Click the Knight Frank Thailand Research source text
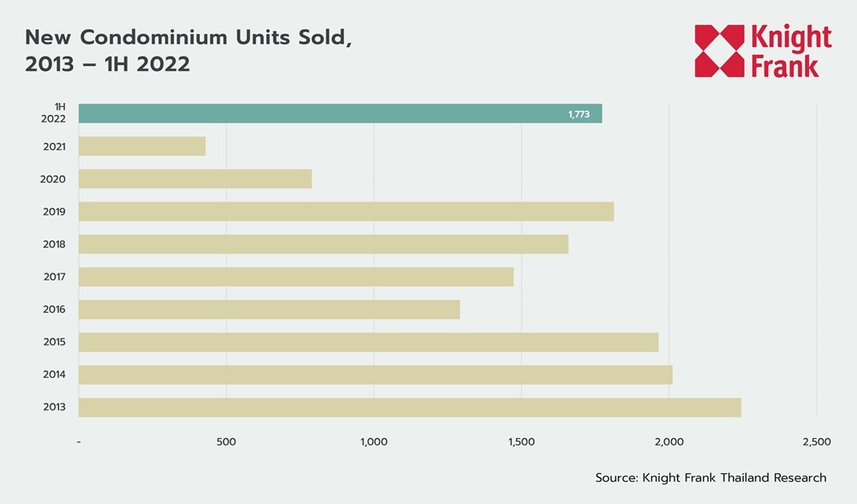The image size is (857, 504). click(x=710, y=477)
